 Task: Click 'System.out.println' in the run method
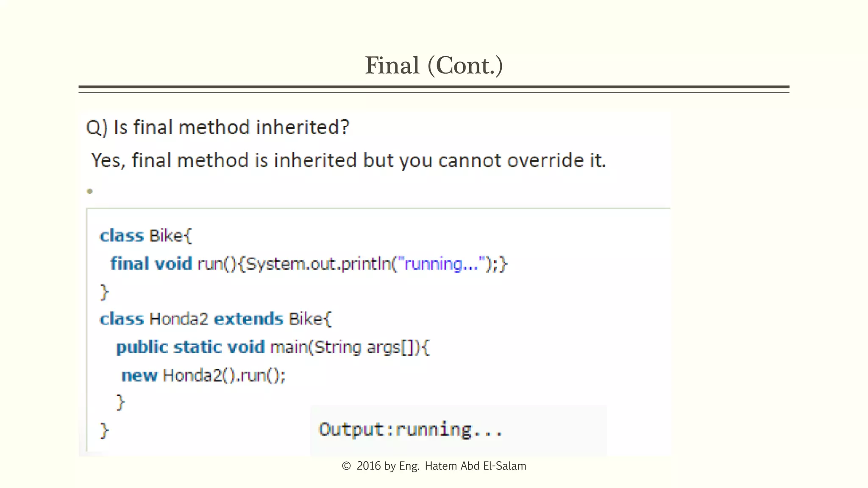pyautogui.click(x=318, y=264)
